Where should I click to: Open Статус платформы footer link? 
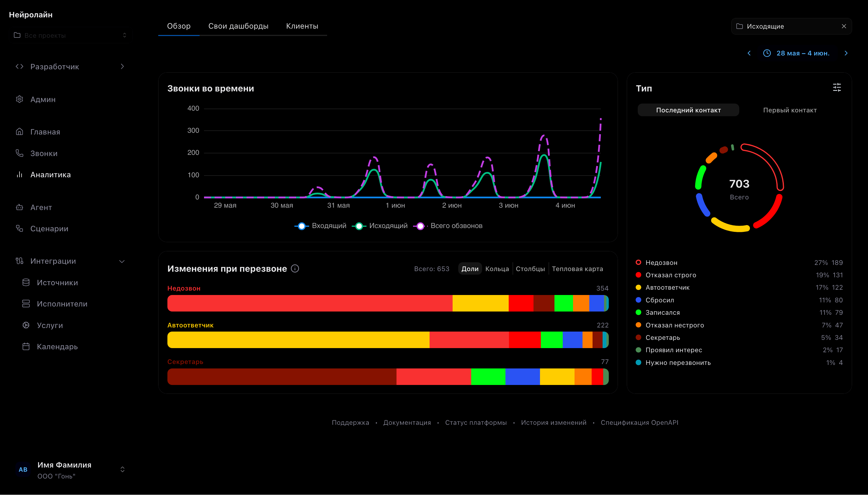coord(476,423)
